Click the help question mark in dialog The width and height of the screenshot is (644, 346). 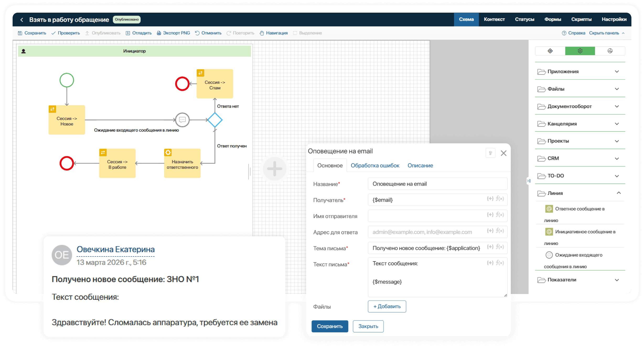(x=490, y=153)
